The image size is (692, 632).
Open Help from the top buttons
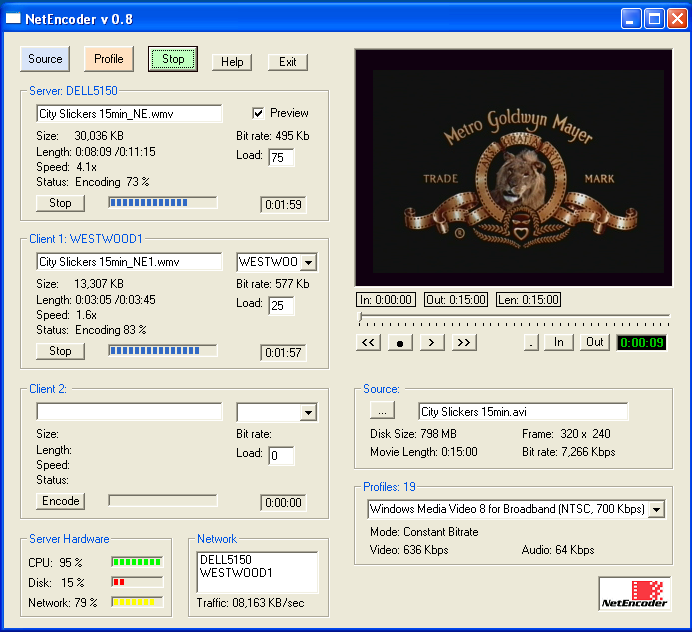click(x=232, y=62)
